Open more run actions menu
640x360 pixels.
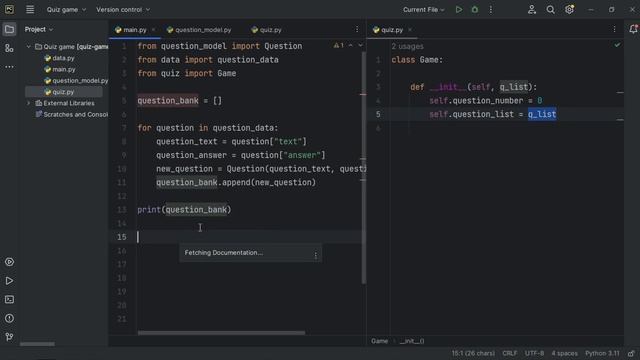[491, 9]
